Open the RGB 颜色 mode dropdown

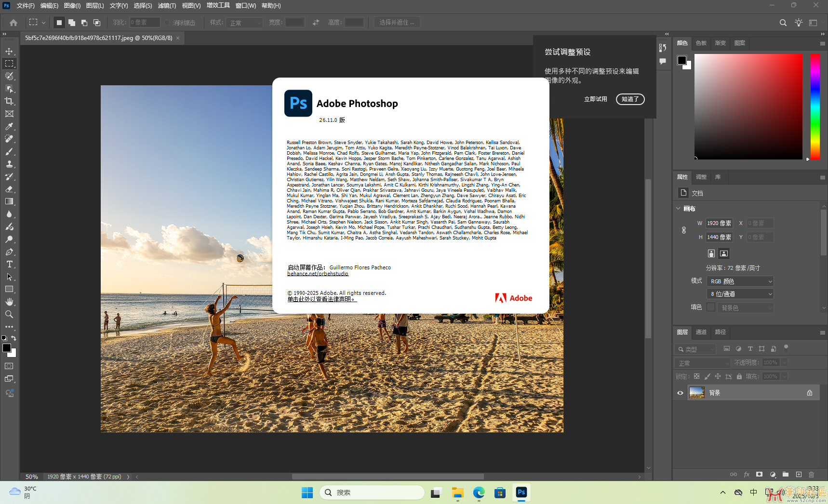740,281
